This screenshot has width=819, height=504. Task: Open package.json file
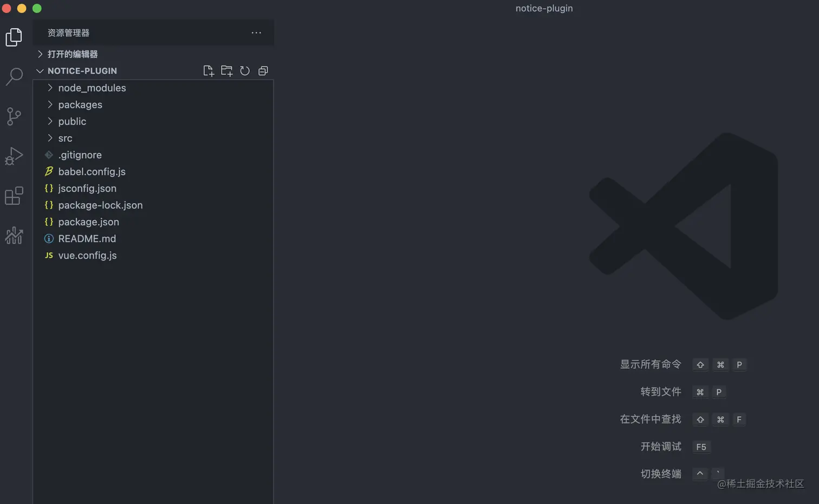click(153, 222)
